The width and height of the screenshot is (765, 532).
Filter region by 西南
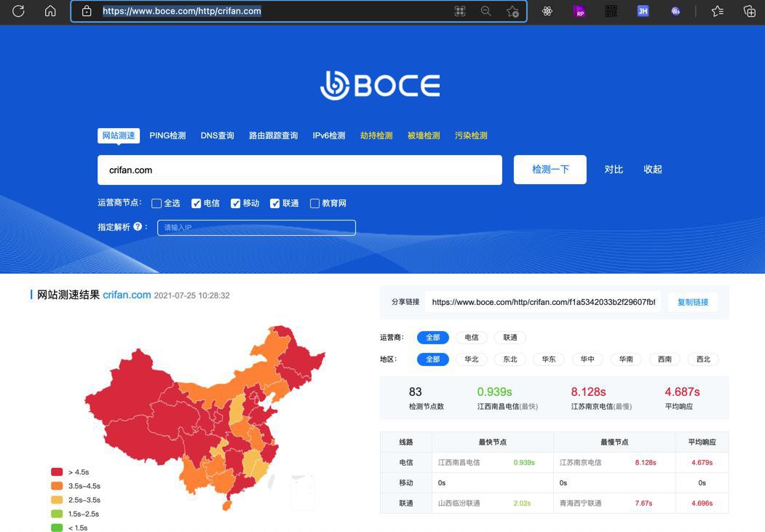point(665,360)
